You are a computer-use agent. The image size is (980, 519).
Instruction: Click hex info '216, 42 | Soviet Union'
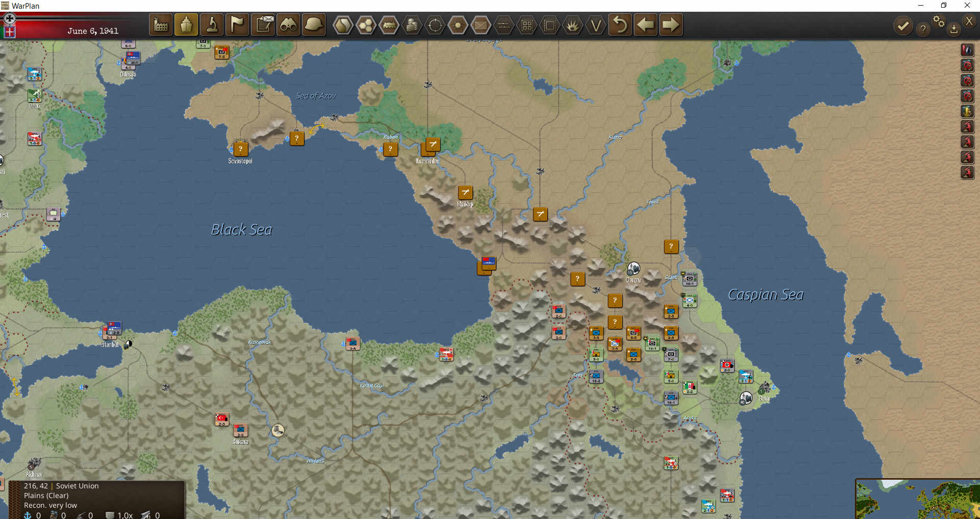coord(61,486)
